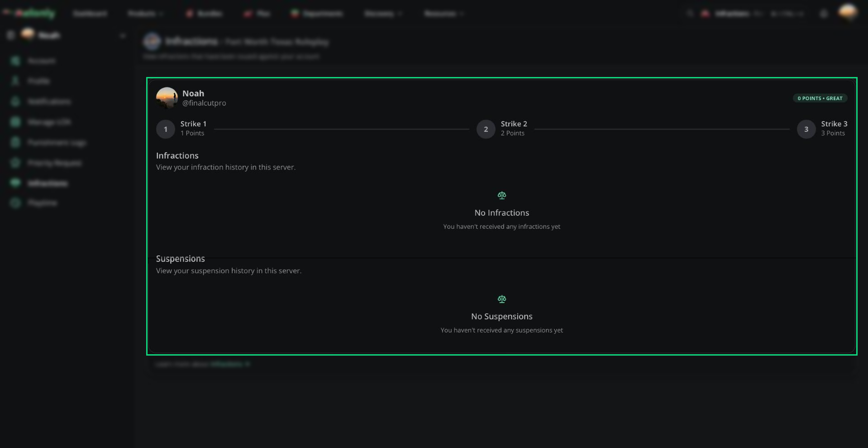Click the name Noah in the card
The image size is (868, 448).
coord(193,93)
